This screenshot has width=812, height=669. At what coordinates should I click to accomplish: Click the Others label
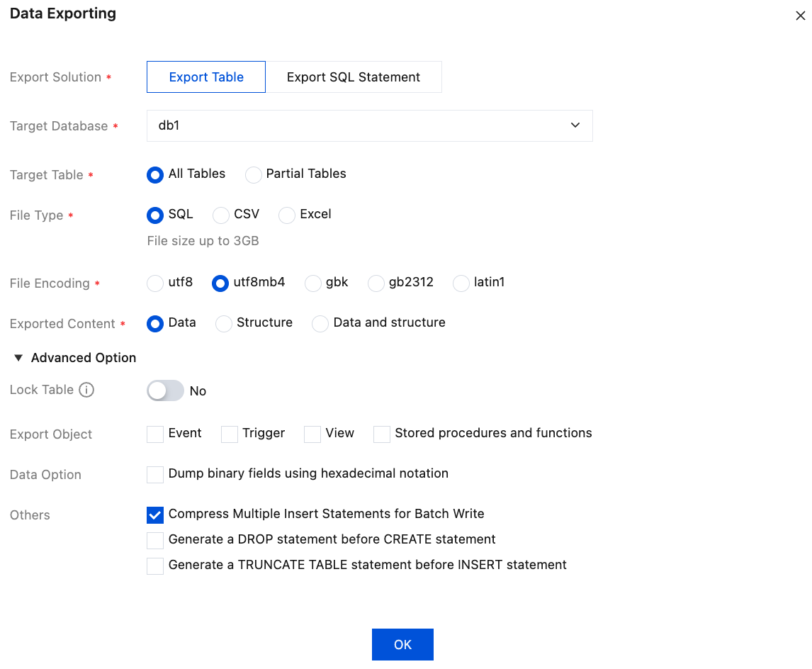click(30, 515)
